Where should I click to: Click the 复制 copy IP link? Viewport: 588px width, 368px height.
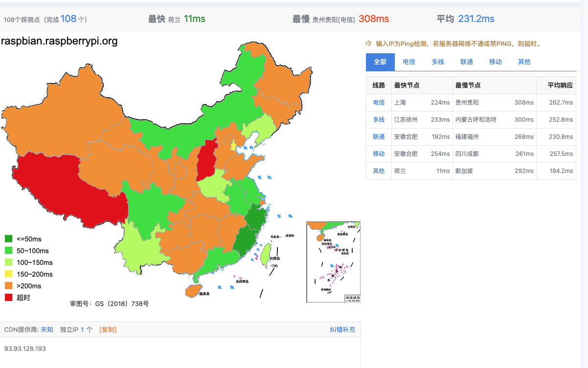[108, 330]
